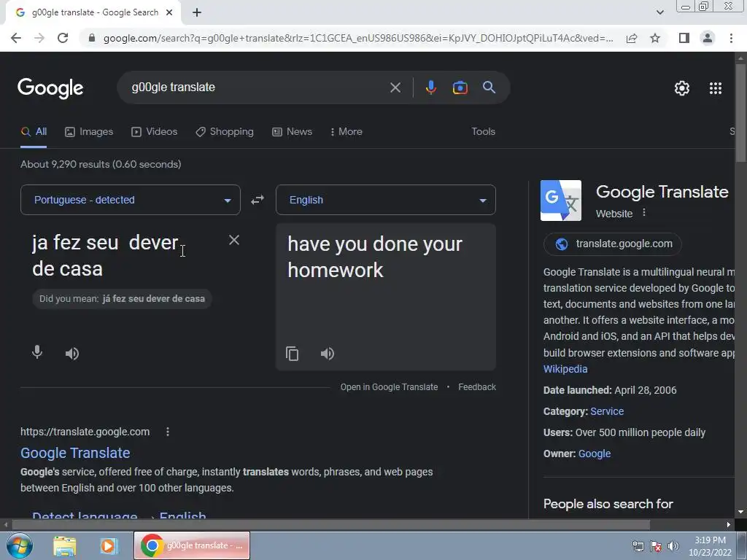Search by image camera icon
747x560 pixels.
coord(460,87)
